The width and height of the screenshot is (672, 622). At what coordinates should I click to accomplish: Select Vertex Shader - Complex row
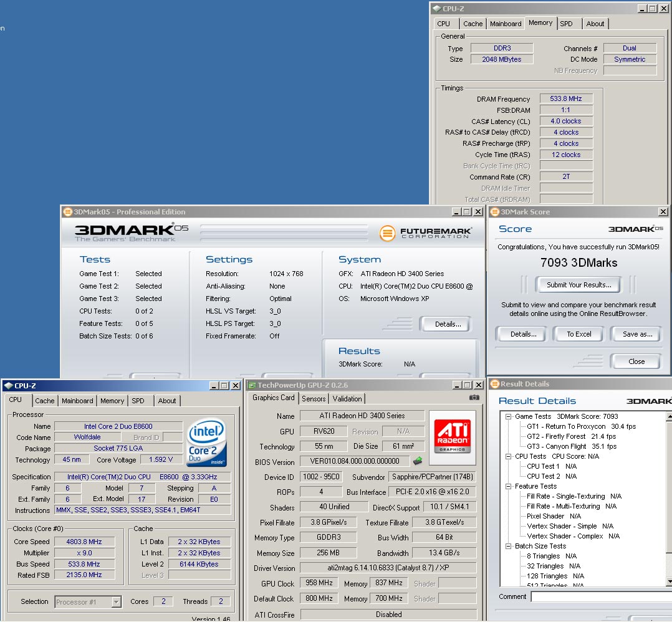(573, 536)
